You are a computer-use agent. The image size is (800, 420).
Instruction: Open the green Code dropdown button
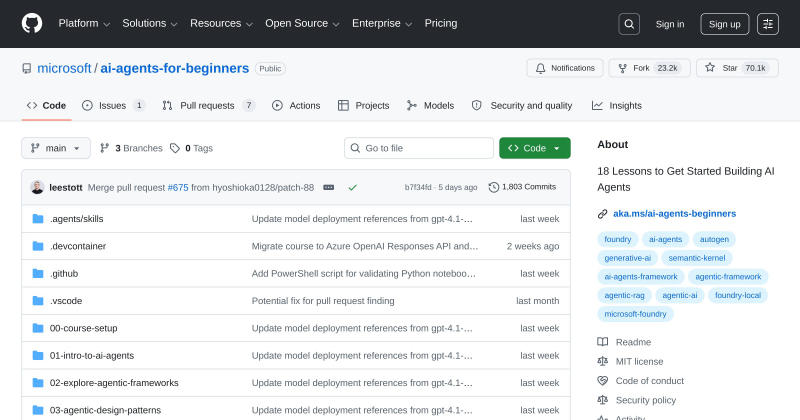tap(535, 148)
